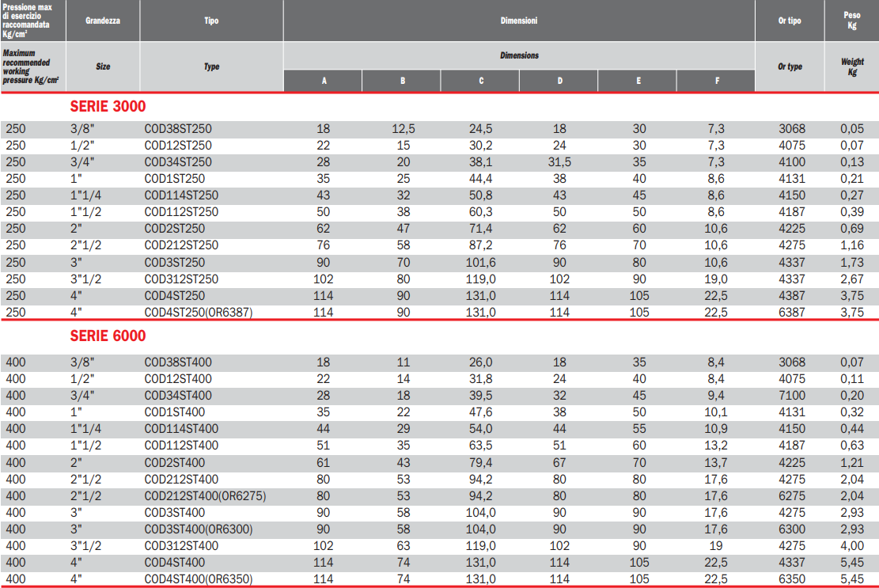Click type code COD114ST400
This screenshot has height=588, width=879.
coord(181,429)
